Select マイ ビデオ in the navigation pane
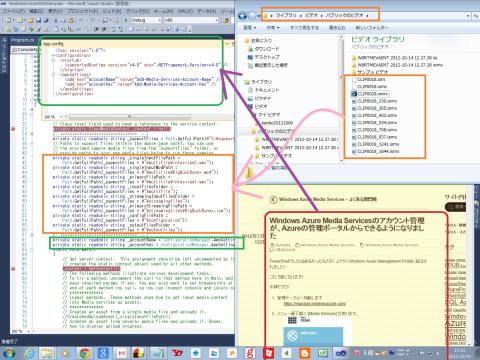Screen dimensions: 480x360 point(269,115)
